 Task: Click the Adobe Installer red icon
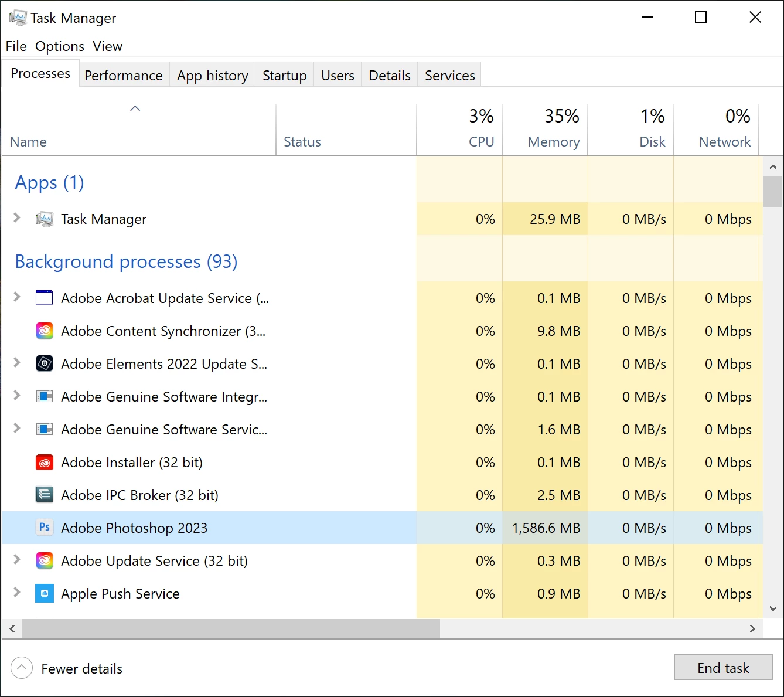(45, 463)
